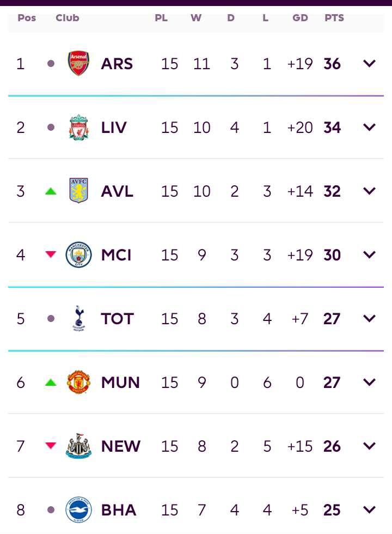This screenshot has height=534, width=392.
Task: Expand the MCI row details chevron
Action: click(369, 254)
